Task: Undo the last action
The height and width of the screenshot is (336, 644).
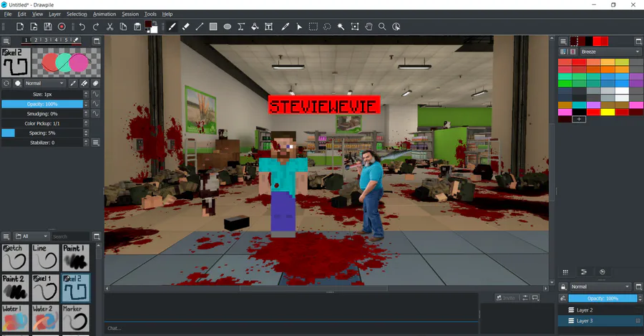Action: point(82,27)
